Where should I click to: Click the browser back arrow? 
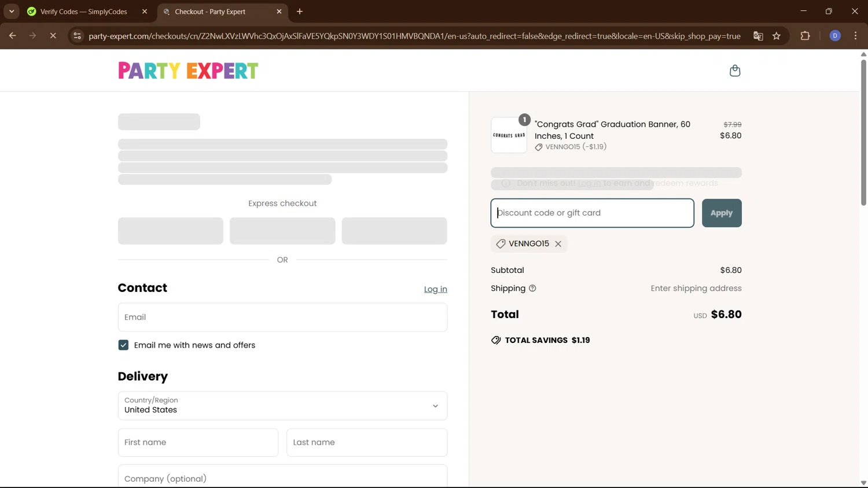coord(12,36)
